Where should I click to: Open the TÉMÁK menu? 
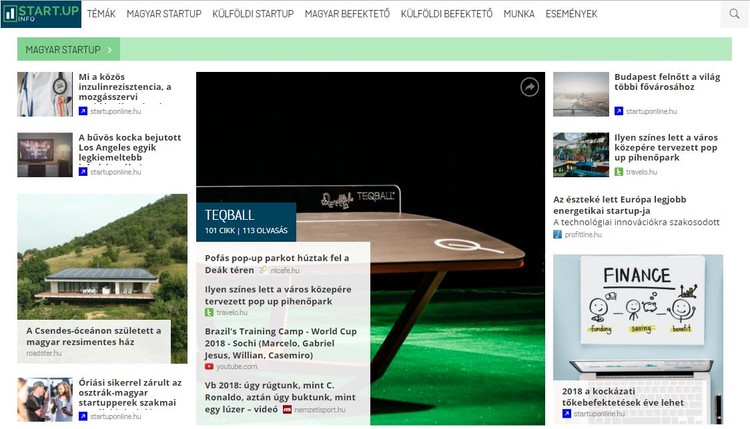[x=101, y=14]
